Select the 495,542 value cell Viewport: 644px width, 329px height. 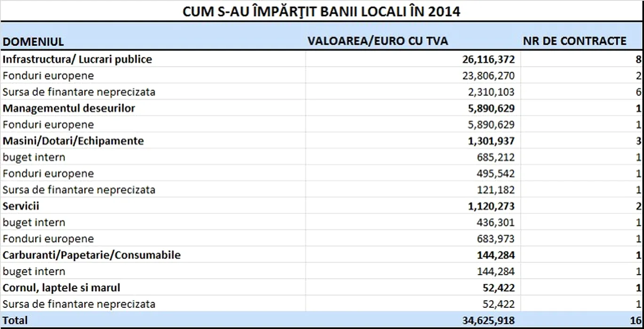pos(495,173)
